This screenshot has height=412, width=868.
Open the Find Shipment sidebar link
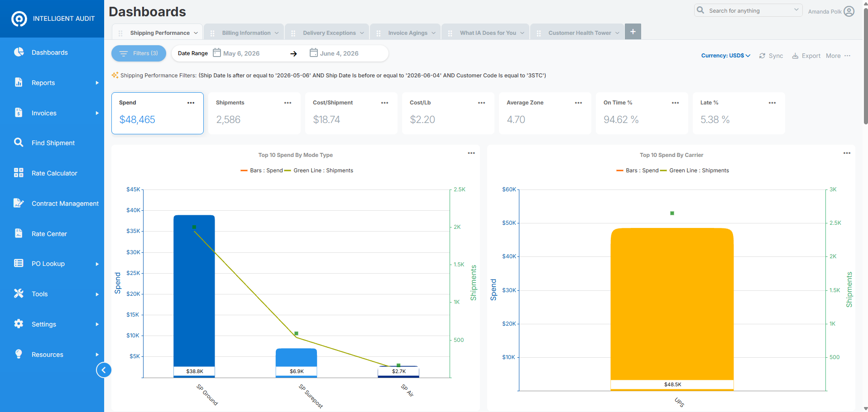coord(53,143)
